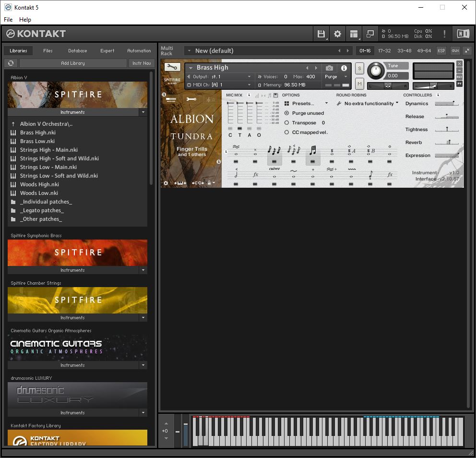476x458 pixels.
Task: Toggle the KSP master script button
Action: 441,51
